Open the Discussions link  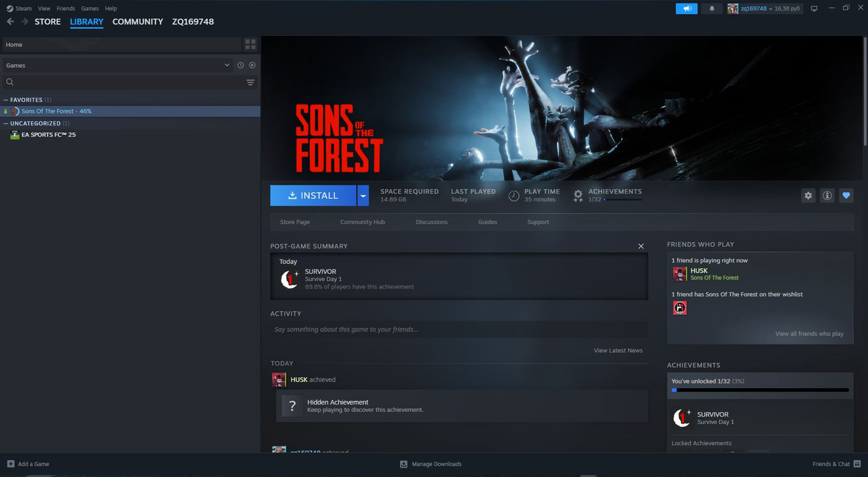(432, 222)
